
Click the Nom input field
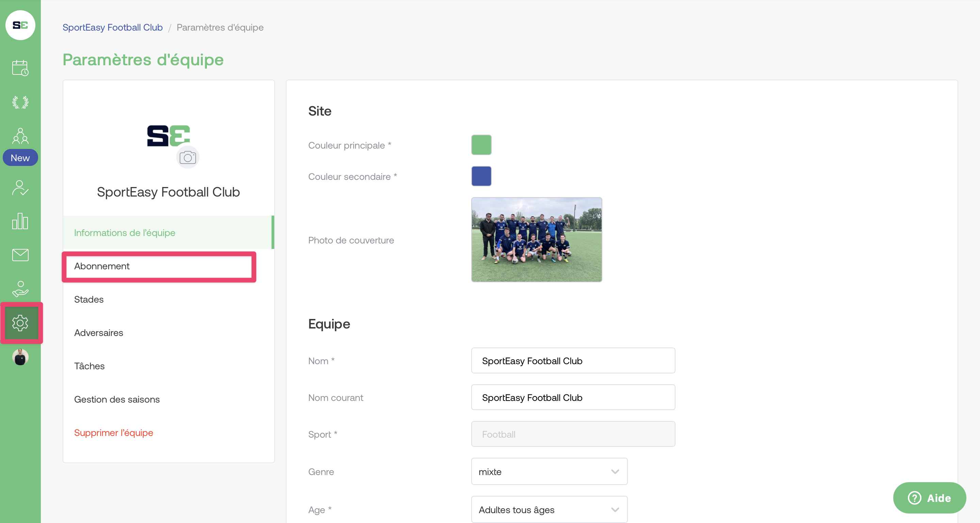[573, 360]
